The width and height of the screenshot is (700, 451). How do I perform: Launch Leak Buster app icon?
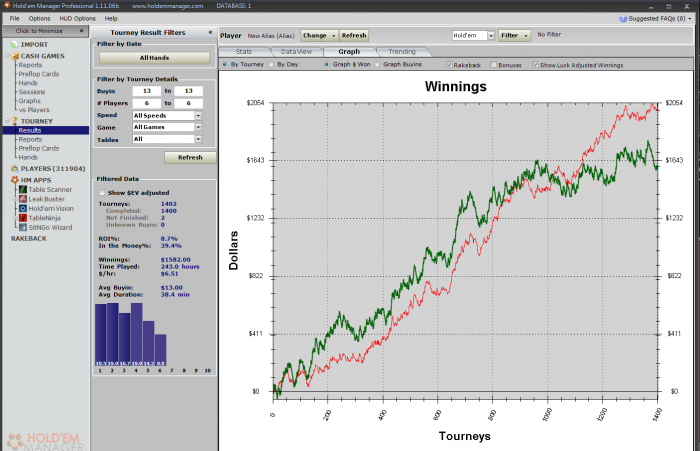click(x=23, y=199)
